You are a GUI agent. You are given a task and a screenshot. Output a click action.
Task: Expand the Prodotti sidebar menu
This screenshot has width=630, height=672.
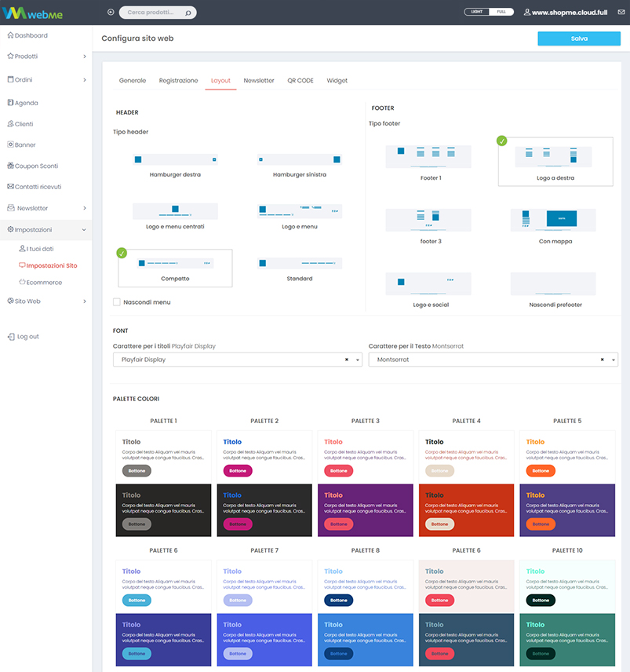46,57
